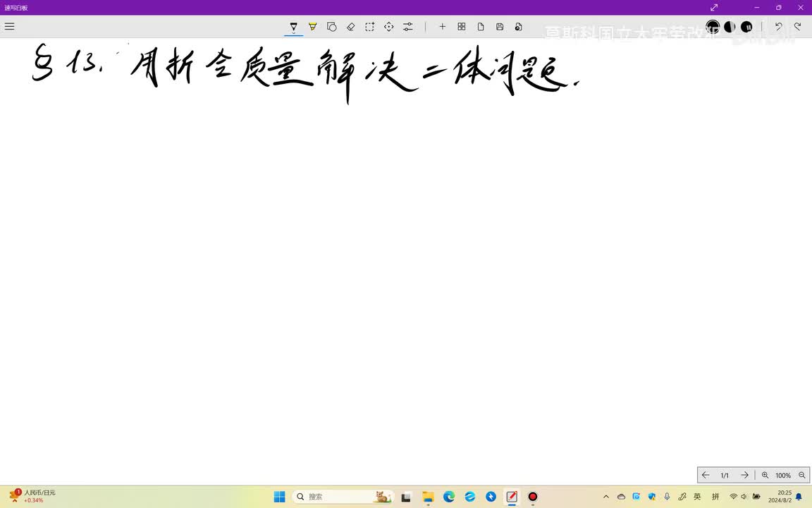The image size is (812, 508).
Task: Add a new page with plus icon
Action: (x=442, y=27)
